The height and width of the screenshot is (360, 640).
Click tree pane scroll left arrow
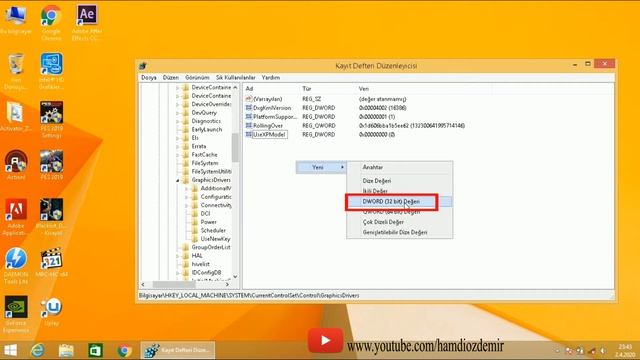143,284
